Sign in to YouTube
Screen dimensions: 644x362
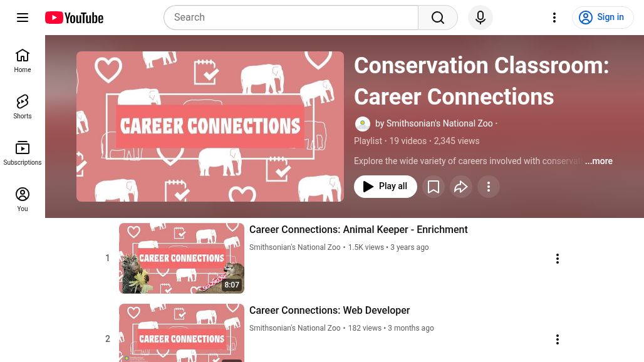coord(603,17)
